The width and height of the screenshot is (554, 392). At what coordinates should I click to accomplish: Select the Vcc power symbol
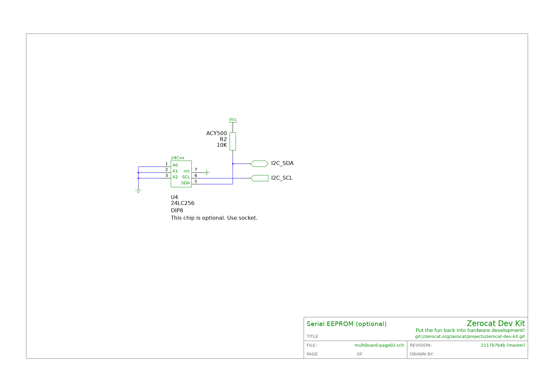[233, 120]
